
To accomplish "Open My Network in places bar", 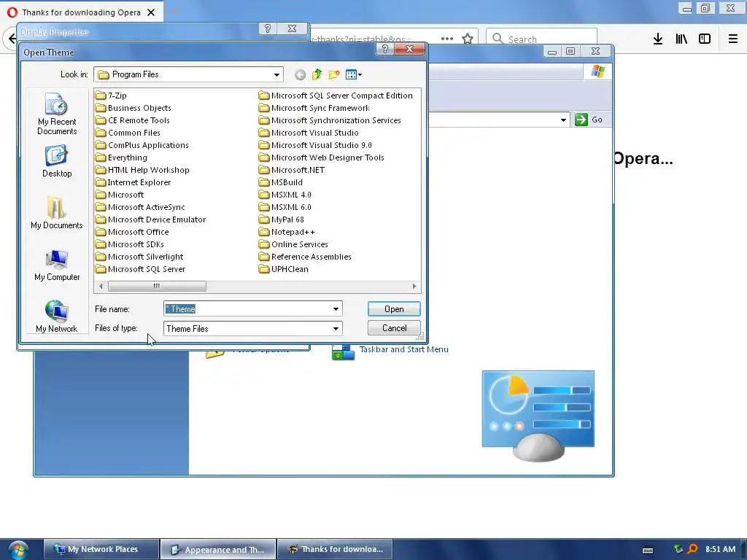I will click(x=57, y=316).
